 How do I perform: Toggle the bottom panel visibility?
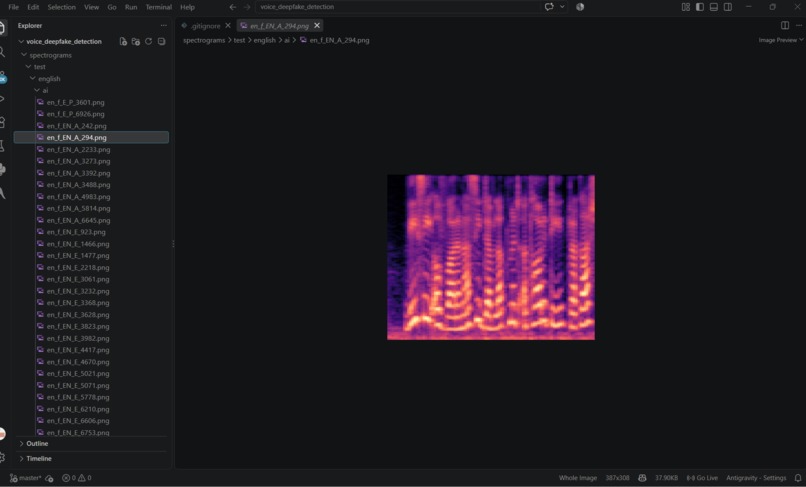[713, 7]
